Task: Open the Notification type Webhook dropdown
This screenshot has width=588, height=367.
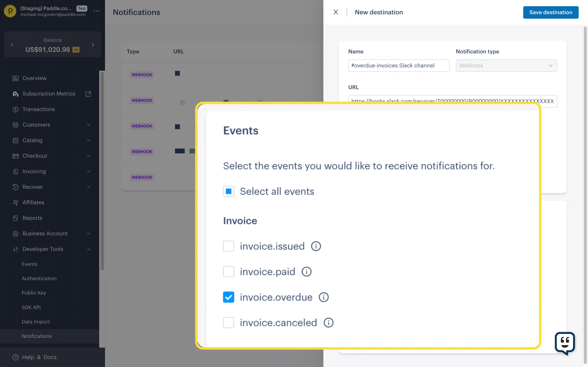Action: [506, 66]
